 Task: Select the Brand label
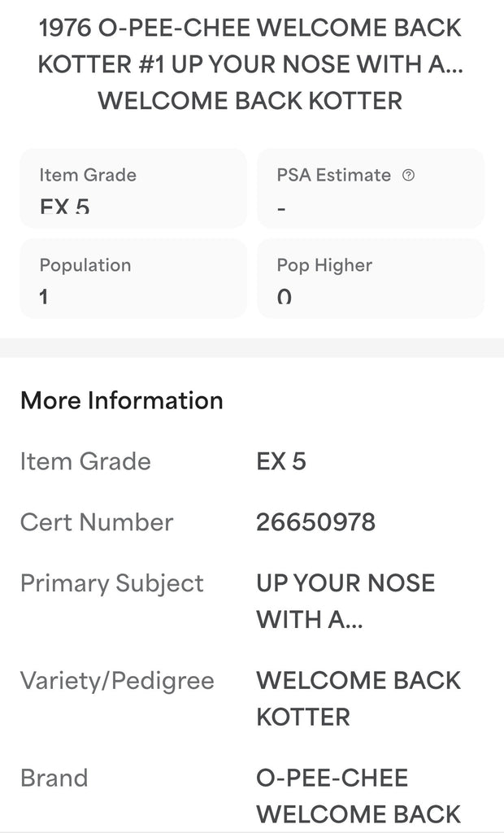[x=54, y=778]
